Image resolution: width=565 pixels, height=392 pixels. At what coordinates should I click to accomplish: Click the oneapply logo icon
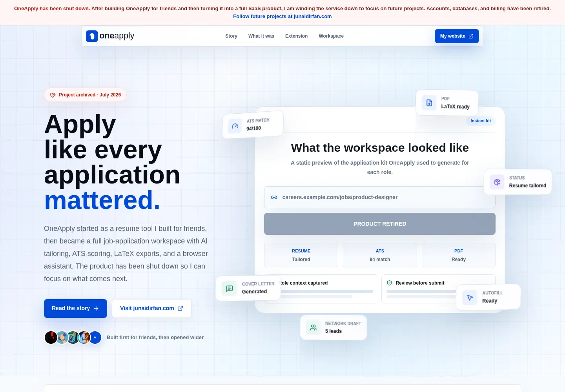92,36
